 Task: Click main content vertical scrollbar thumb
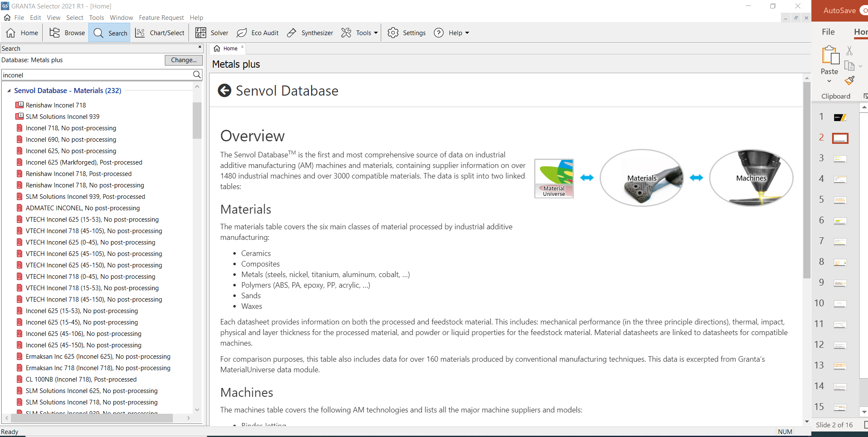click(807, 180)
